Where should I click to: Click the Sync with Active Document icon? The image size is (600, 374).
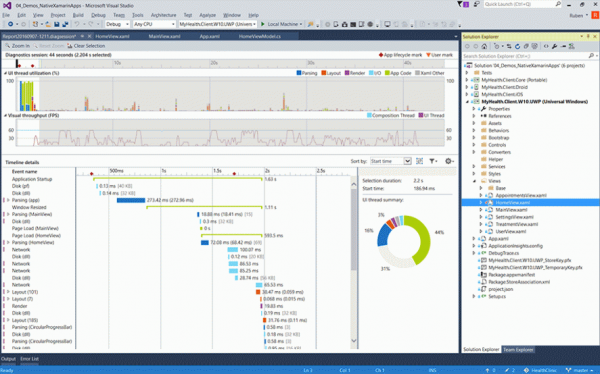pyautogui.click(x=509, y=46)
